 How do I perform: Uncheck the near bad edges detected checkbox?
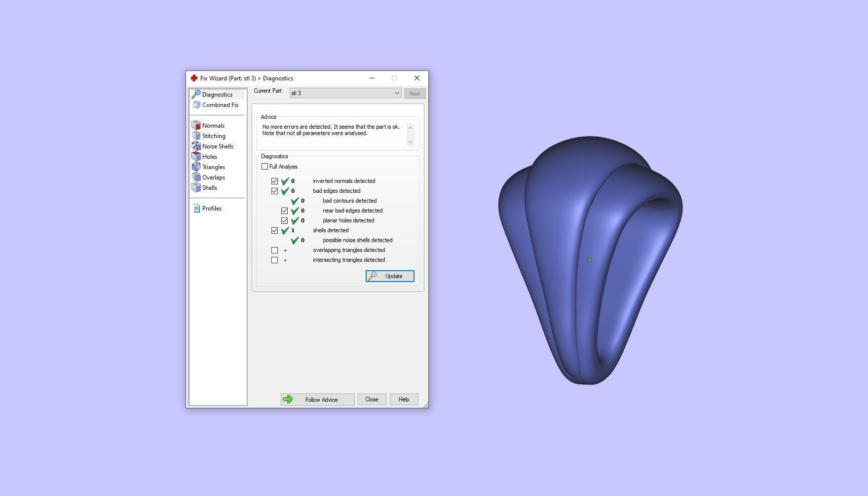point(284,211)
